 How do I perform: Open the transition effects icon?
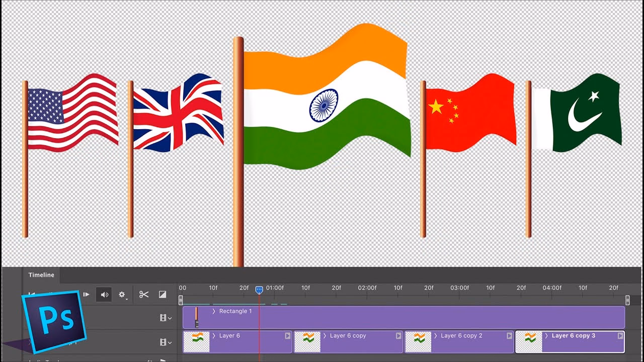(163, 295)
